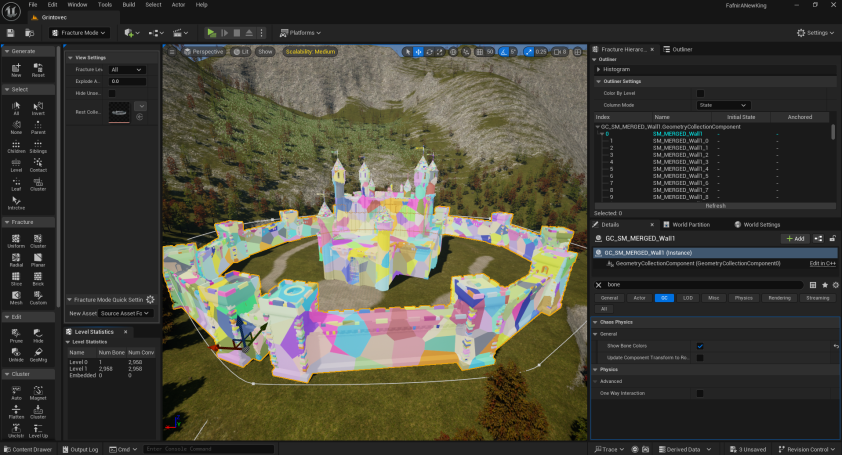This screenshot has height=455, width=842.
Task: Open the Build menu
Action: [x=128, y=5]
